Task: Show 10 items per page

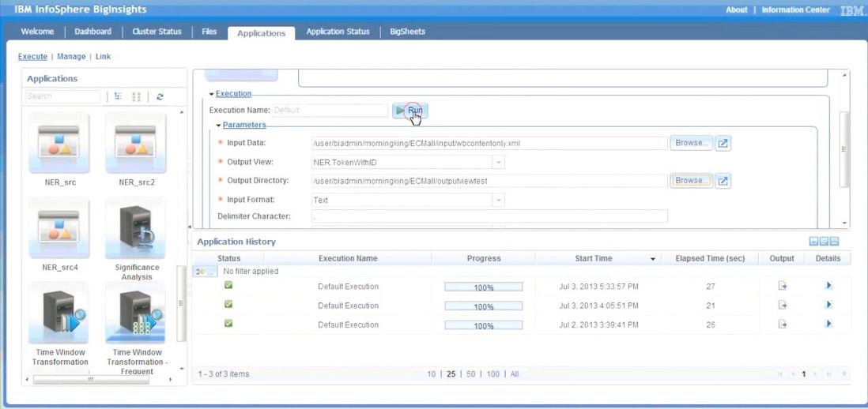Action: tap(431, 374)
